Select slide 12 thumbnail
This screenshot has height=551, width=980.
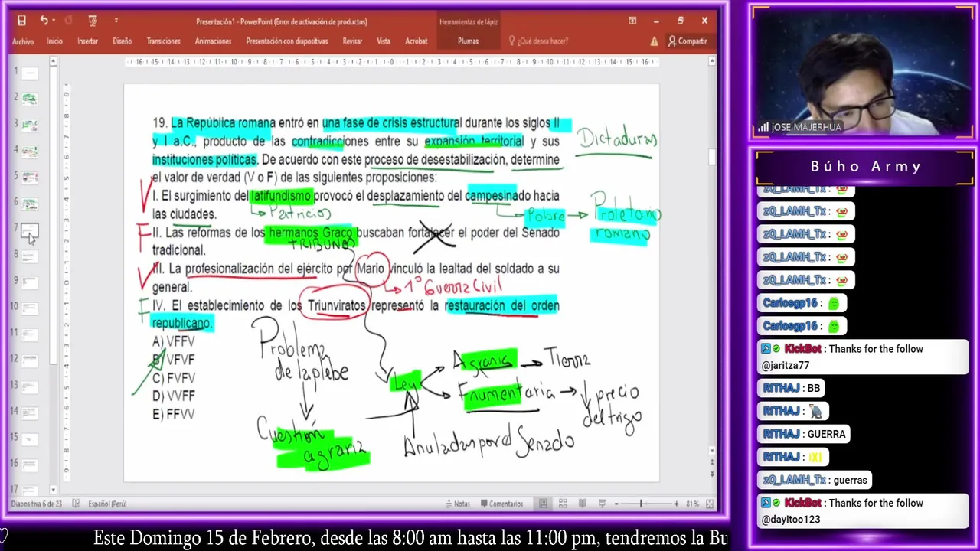[x=29, y=360]
